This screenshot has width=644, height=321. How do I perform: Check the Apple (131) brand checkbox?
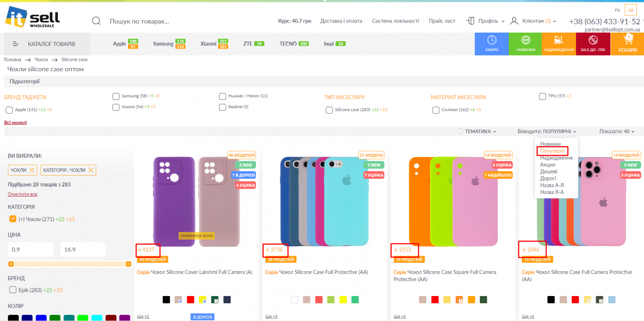9,110
